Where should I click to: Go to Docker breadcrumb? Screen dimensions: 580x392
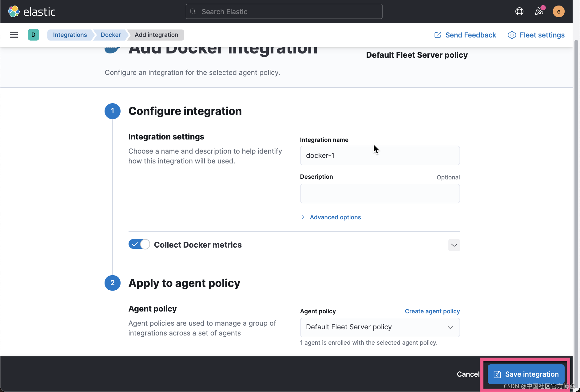click(x=111, y=35)
